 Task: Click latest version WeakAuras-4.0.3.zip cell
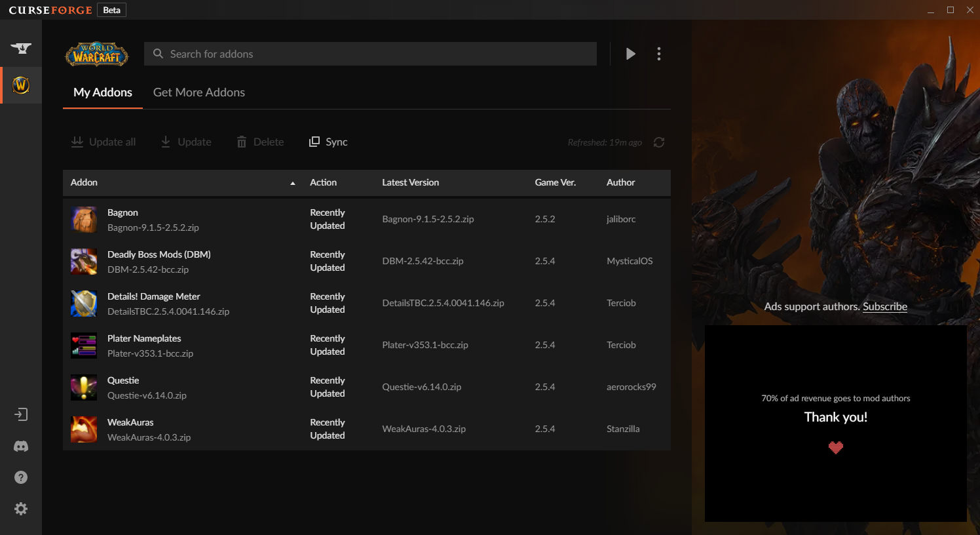424,429
